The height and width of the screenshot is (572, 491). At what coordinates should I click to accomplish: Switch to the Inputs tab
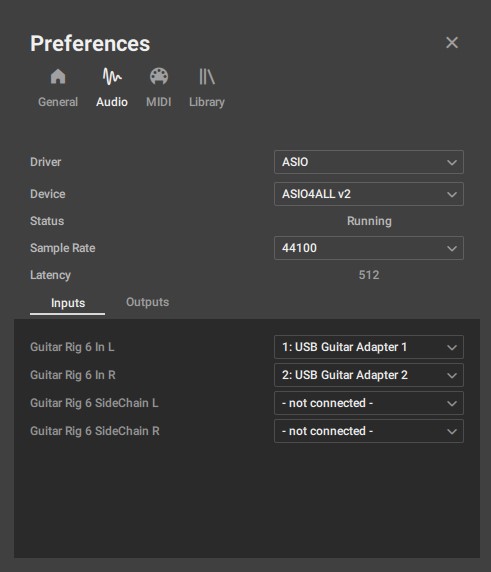click(68, 303)
